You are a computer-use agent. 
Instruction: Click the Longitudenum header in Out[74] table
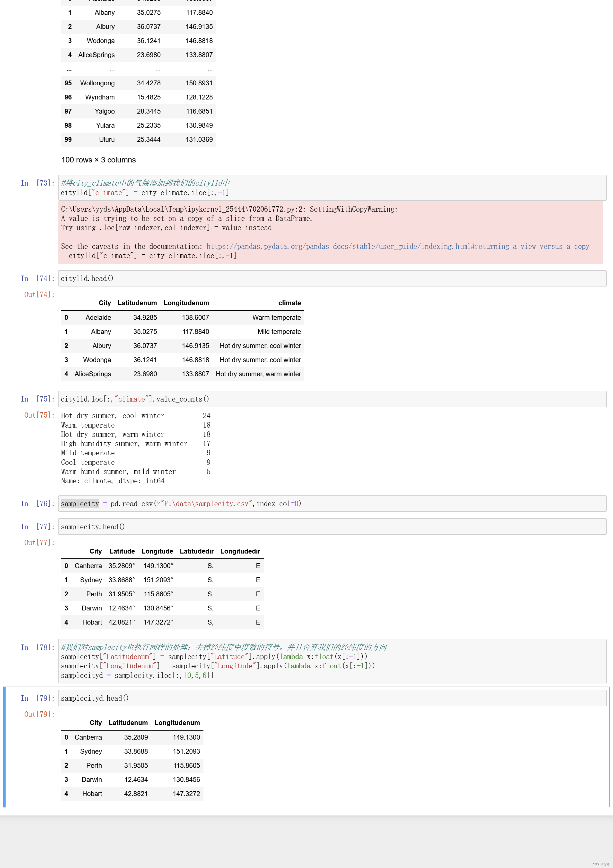point(186,303)
